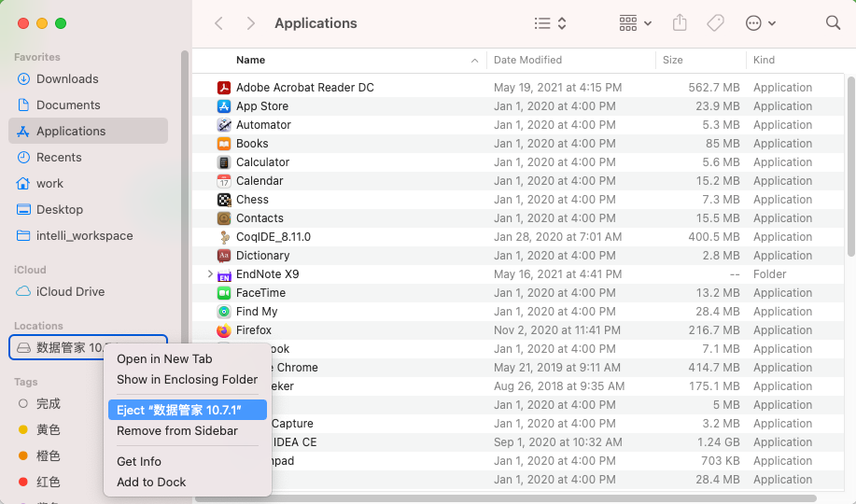The image size is (856, 504).
Task: Select the EndNote X9 folder icon
Action: tap(224, 274)
